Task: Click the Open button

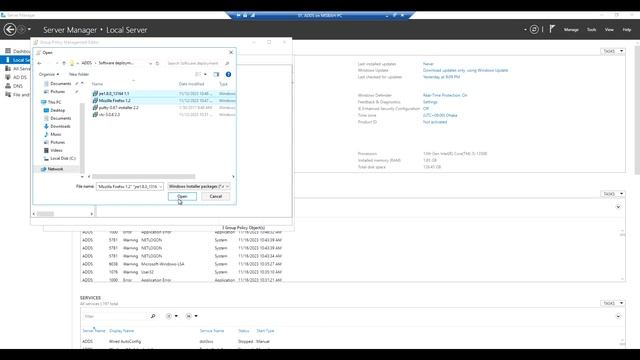Action: [x=182, y=197]
